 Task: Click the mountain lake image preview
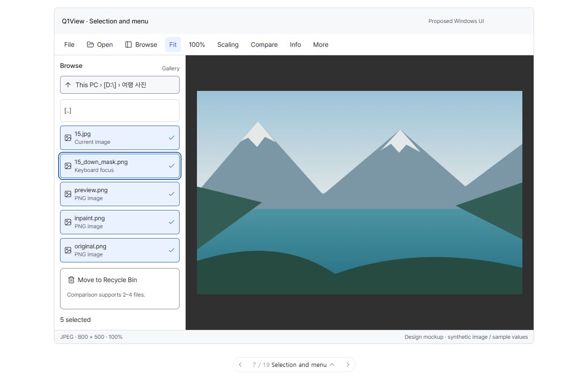coord(359,193)
